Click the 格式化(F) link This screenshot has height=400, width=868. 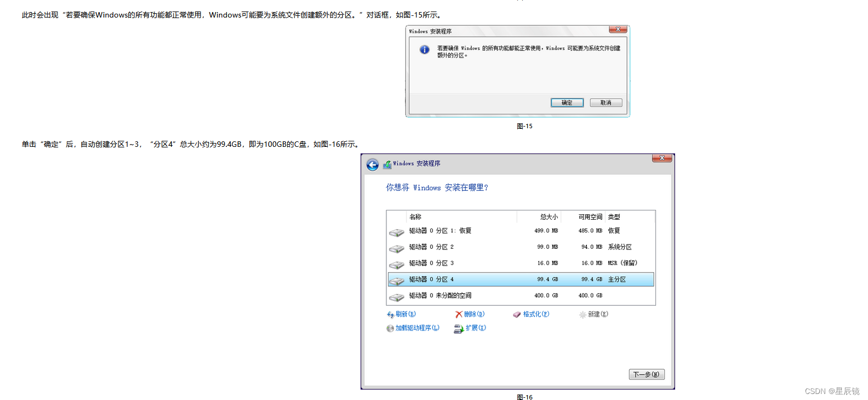pyautogui.click(x=536, y=314)
